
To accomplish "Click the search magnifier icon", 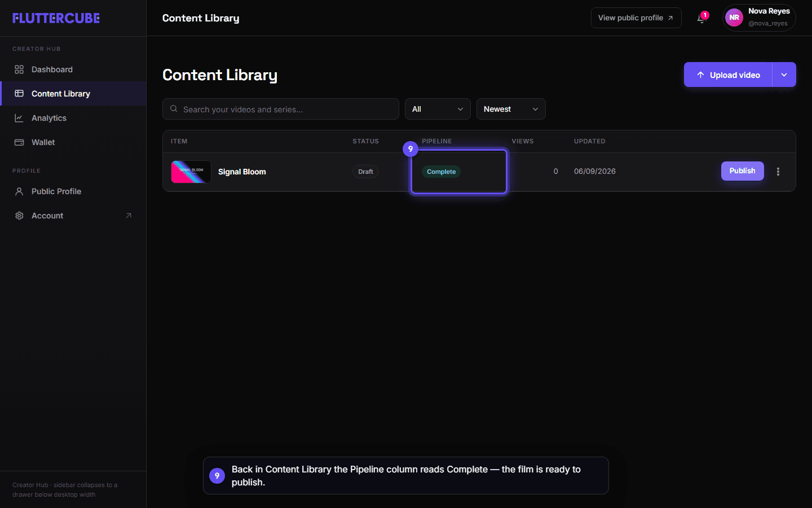I will click(x=174, y=109).
